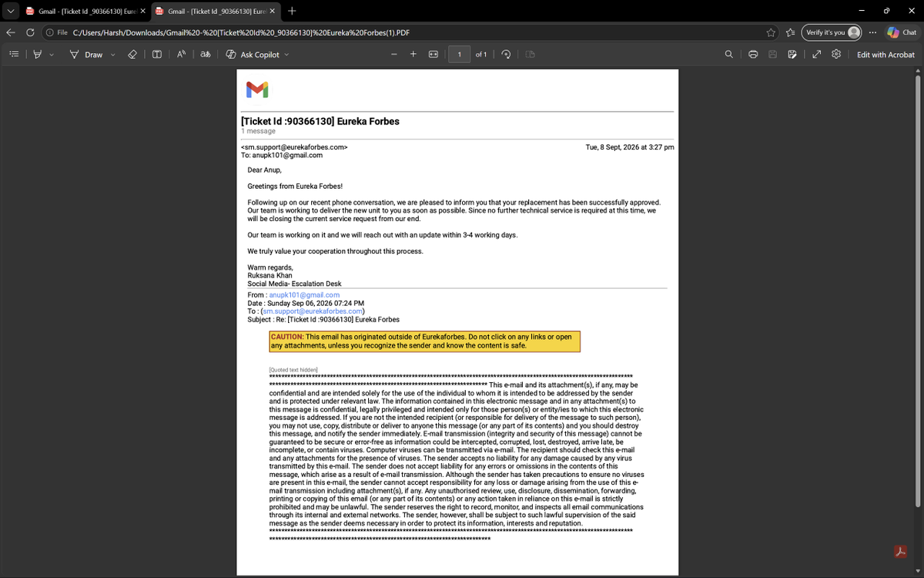Expand the Draw options dropdown arrow
Viewport: 924px width, 578px height.
click(x=112, y=55)
